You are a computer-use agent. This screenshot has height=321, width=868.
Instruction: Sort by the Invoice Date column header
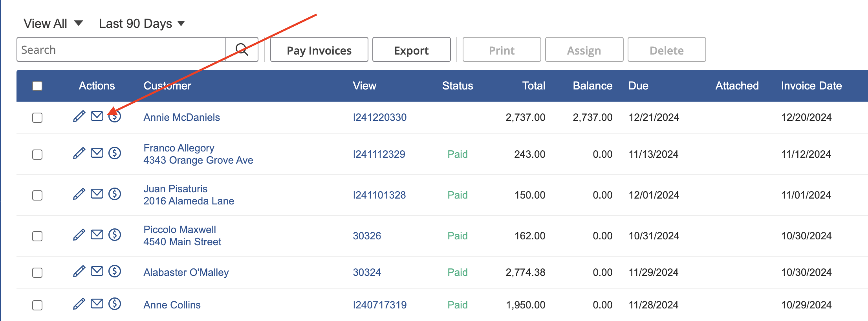tap(811, 86)
